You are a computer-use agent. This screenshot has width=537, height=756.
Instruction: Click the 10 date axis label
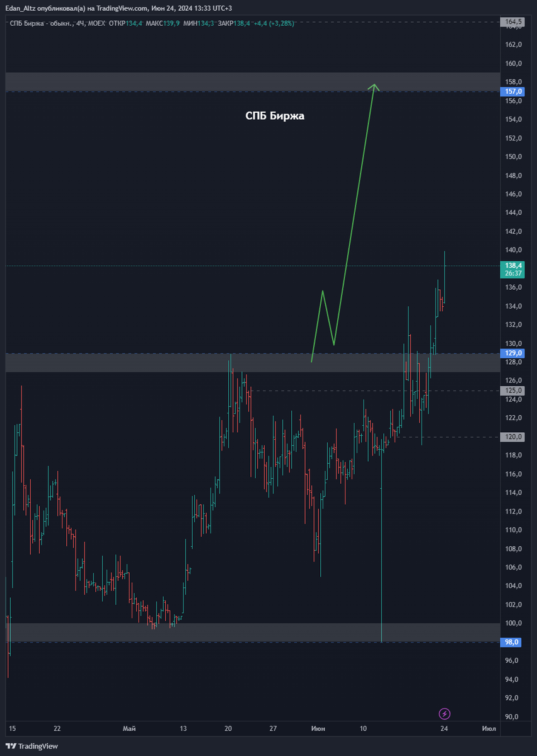363,729
